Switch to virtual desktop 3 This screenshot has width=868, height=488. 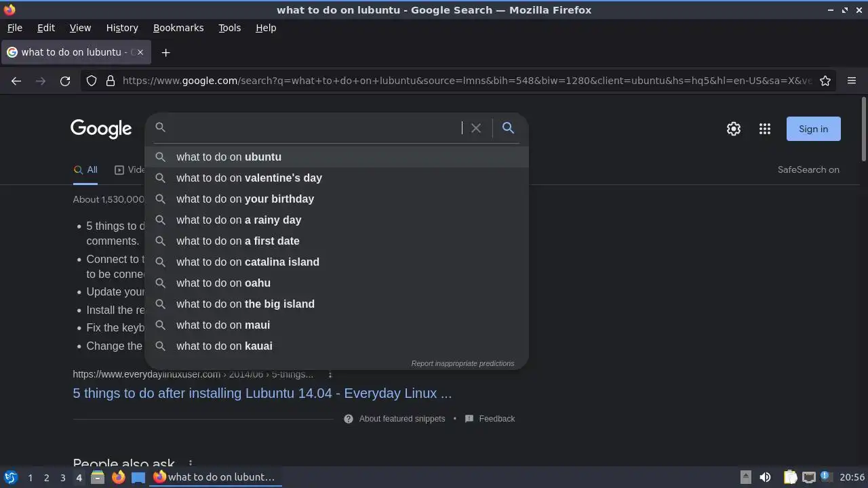[62, 478]
